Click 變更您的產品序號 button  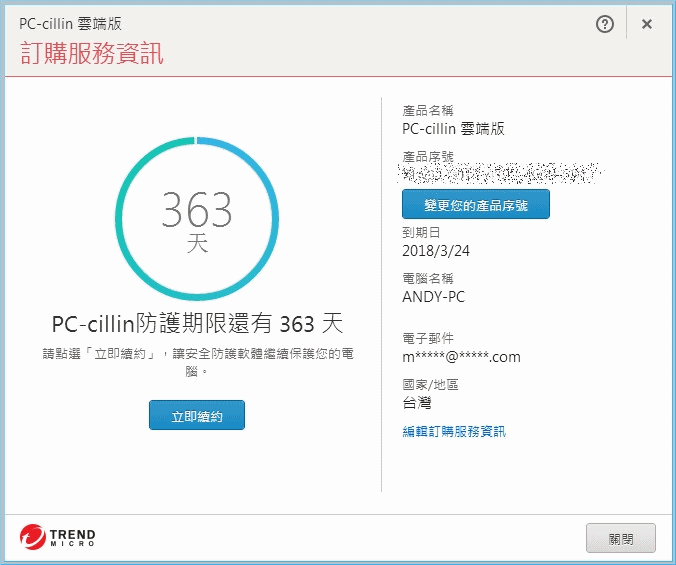point(476,204)
